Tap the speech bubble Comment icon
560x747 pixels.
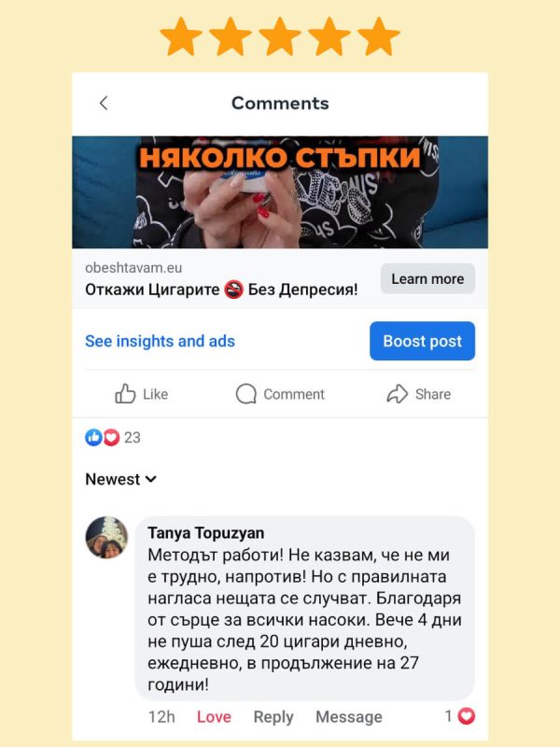tap(246, 394)
